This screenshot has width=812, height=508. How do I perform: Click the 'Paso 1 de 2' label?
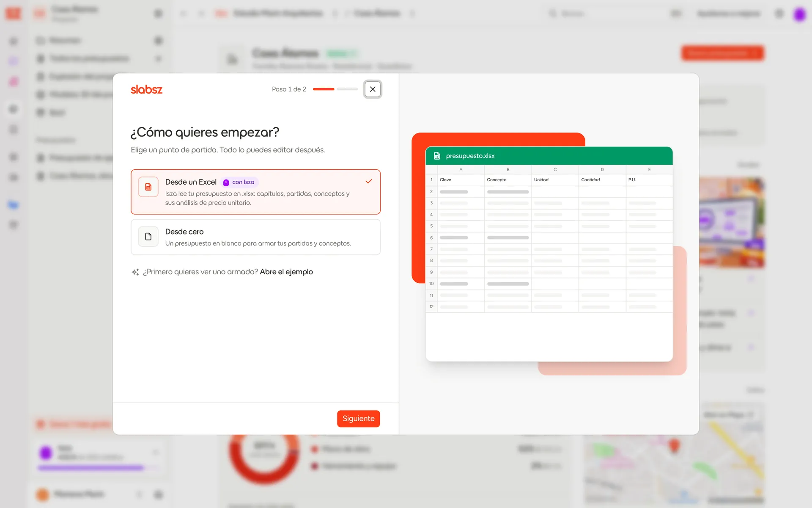289,89
